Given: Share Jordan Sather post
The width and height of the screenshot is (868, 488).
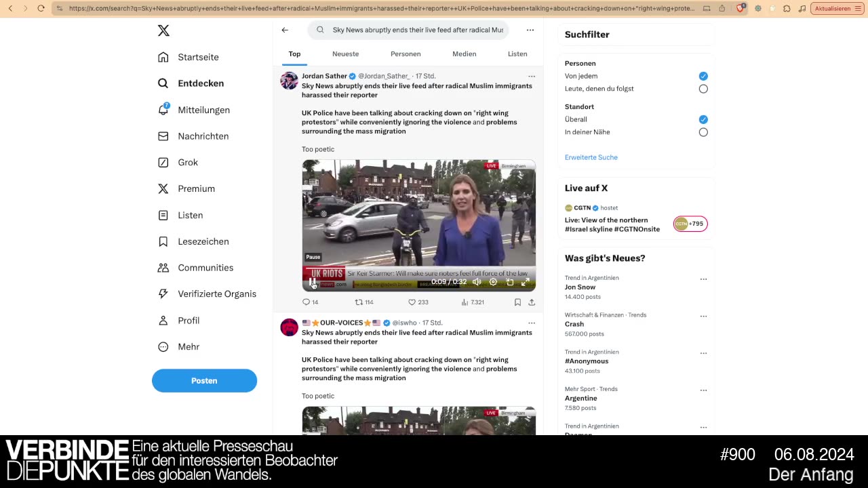Looking at the screenshot, I should (532, 302).
